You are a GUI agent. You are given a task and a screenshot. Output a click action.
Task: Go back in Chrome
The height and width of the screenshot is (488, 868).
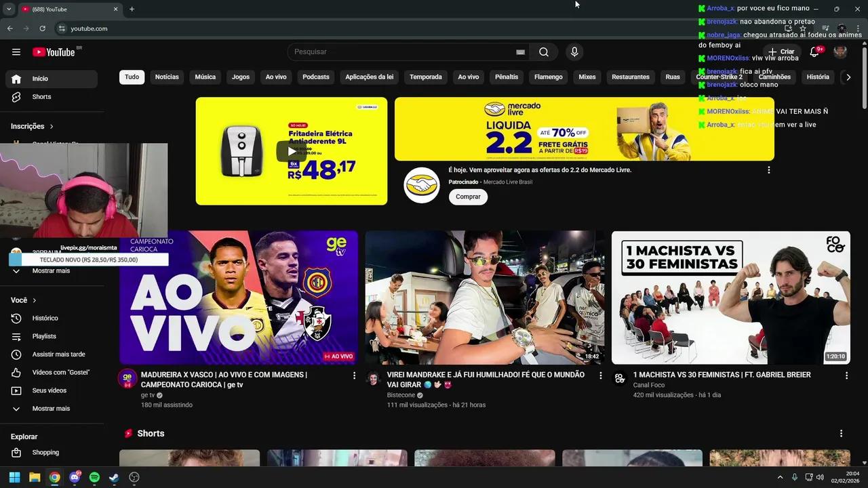tap(9, 28)
